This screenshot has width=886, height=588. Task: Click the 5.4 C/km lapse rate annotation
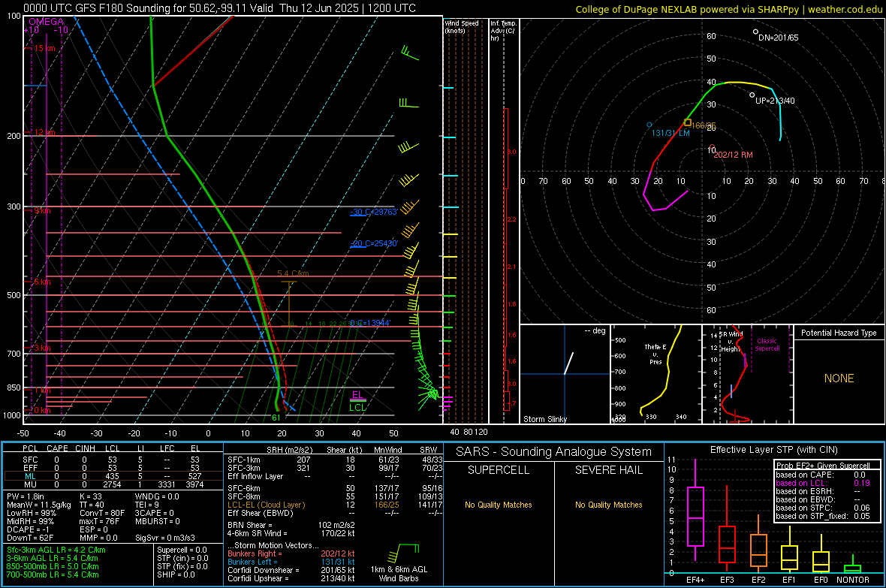click(293, 273)
